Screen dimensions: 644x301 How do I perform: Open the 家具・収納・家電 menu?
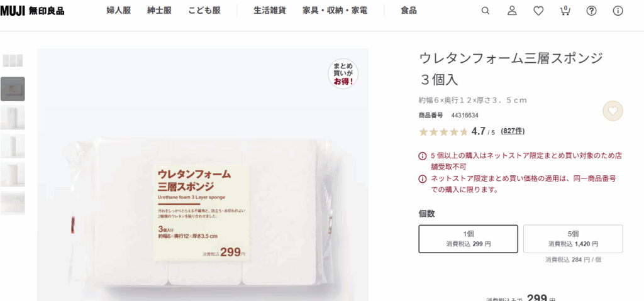click(335, 11)
